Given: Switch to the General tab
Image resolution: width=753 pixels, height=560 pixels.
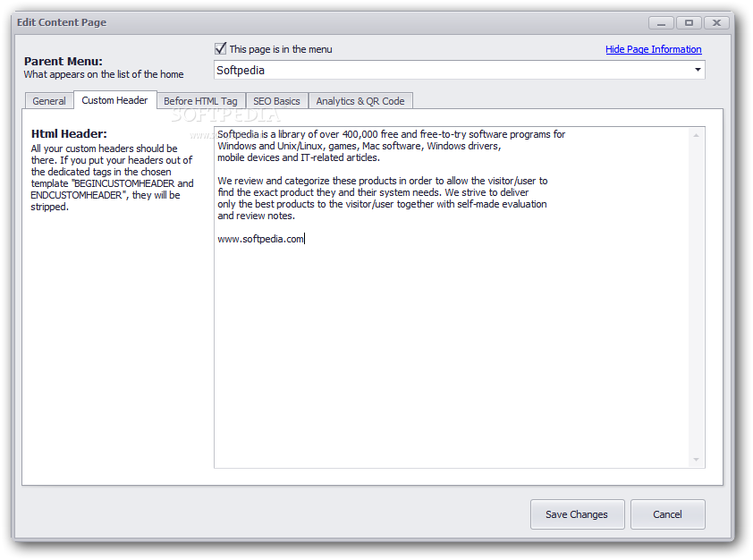Looking at the screenshot, I should pos(49,101).
